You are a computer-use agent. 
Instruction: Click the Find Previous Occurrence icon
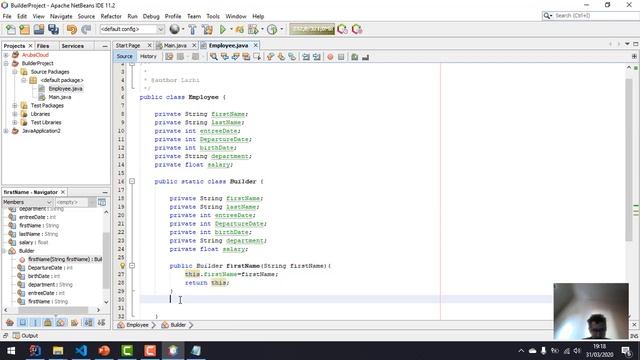click(224, 57)
